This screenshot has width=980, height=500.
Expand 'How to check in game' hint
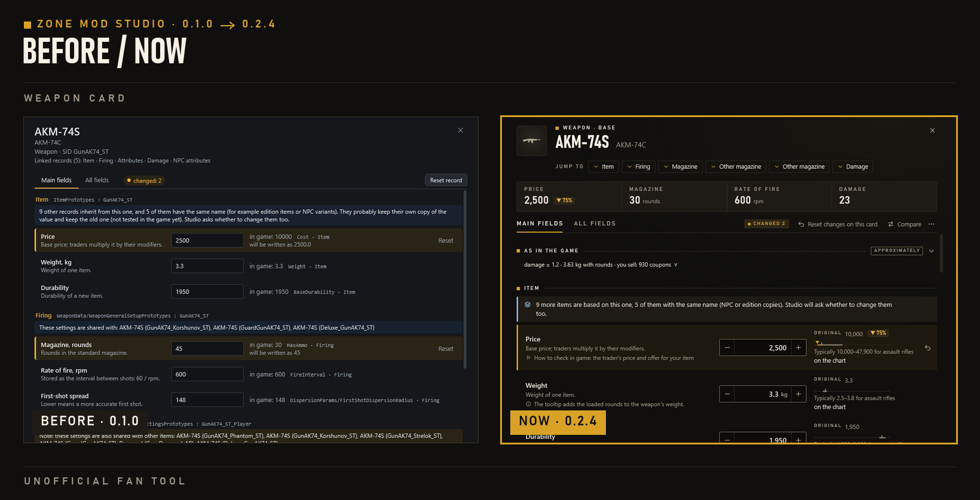click(x=610, y=358)
